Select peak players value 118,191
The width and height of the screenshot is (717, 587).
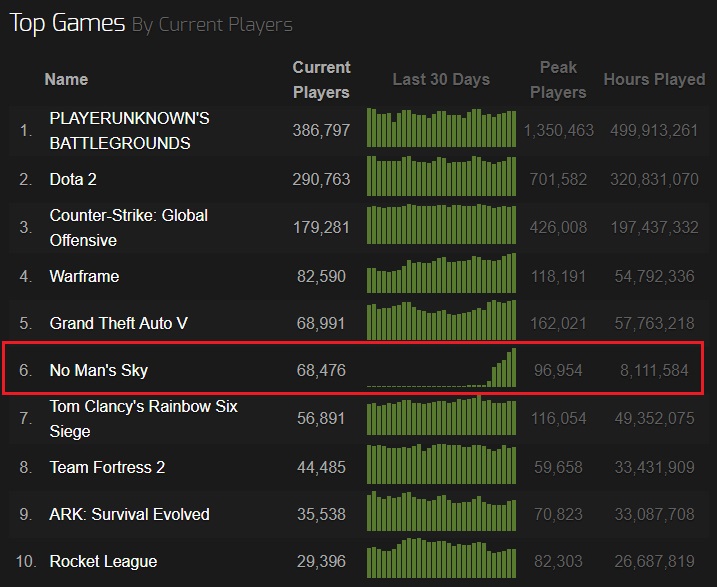coord(558,276)
